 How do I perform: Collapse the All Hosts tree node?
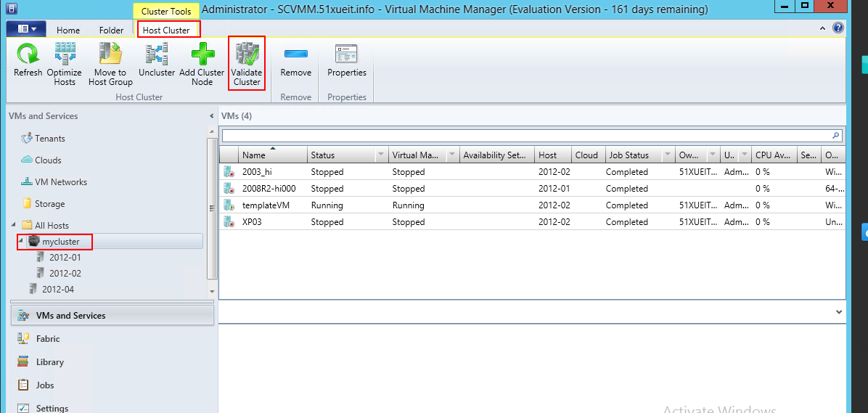click(13, 225)
